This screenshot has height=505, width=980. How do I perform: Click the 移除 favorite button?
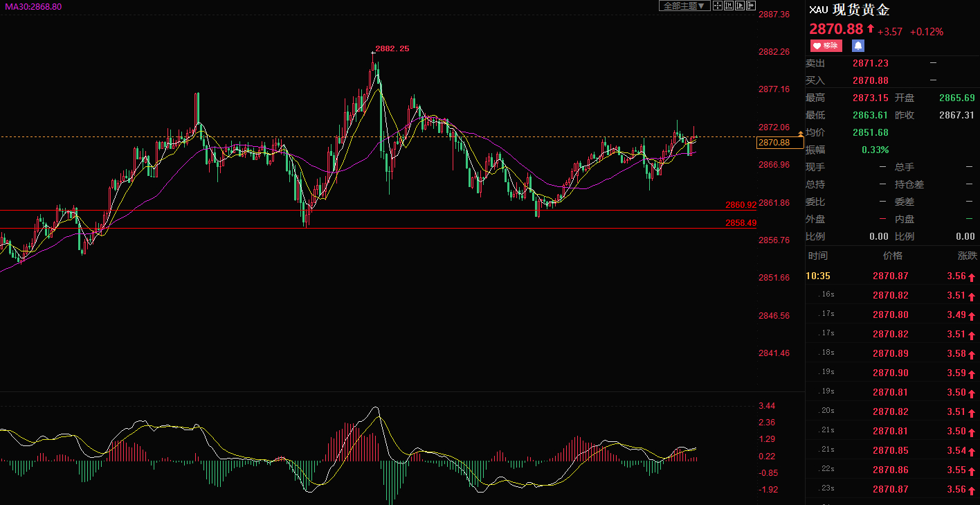coord(826,46)
